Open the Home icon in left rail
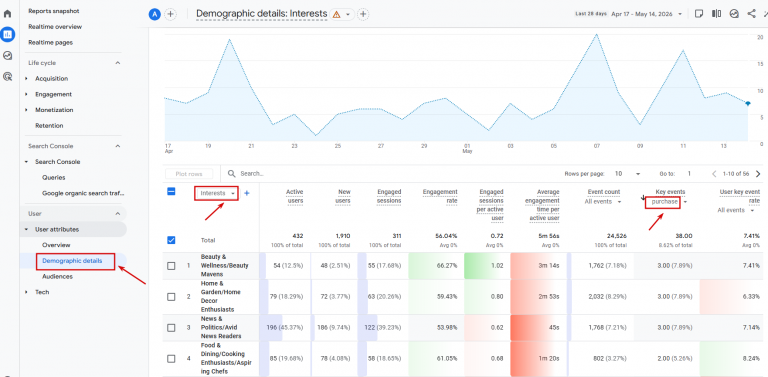 point(7,13)
